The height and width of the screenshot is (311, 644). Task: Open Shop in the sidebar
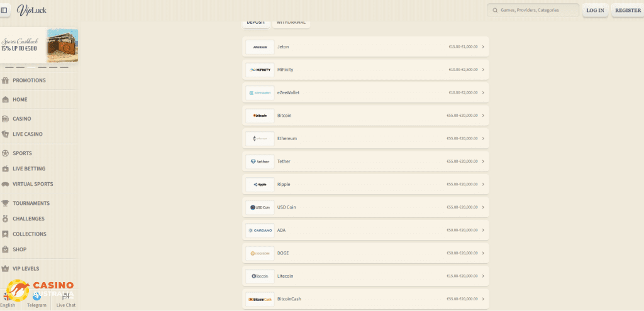coord(19,249)
